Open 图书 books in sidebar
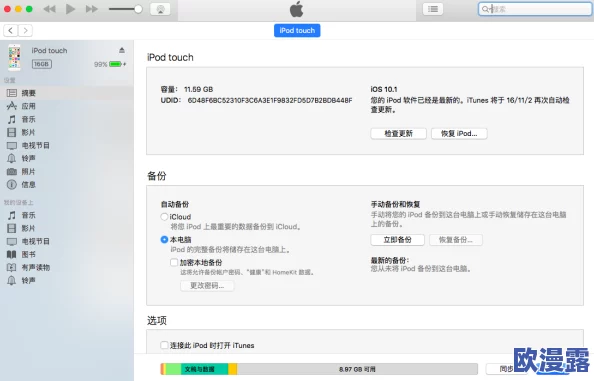Screen dimensions: 594x381 (x=67, y=254)
